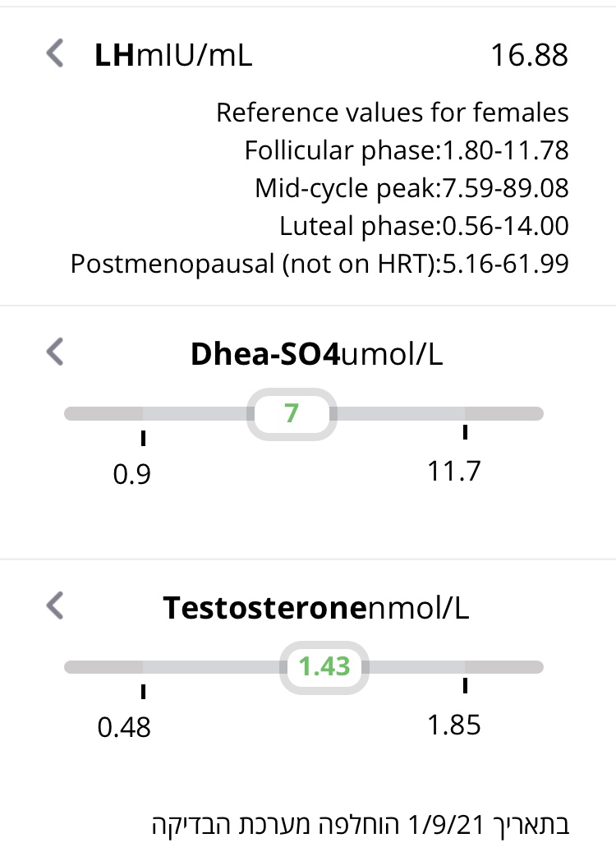Viewport: 616px width, 861px height.
Task: Select the Postmenopausal (not on HRT) range
Action: click(319, 264)
